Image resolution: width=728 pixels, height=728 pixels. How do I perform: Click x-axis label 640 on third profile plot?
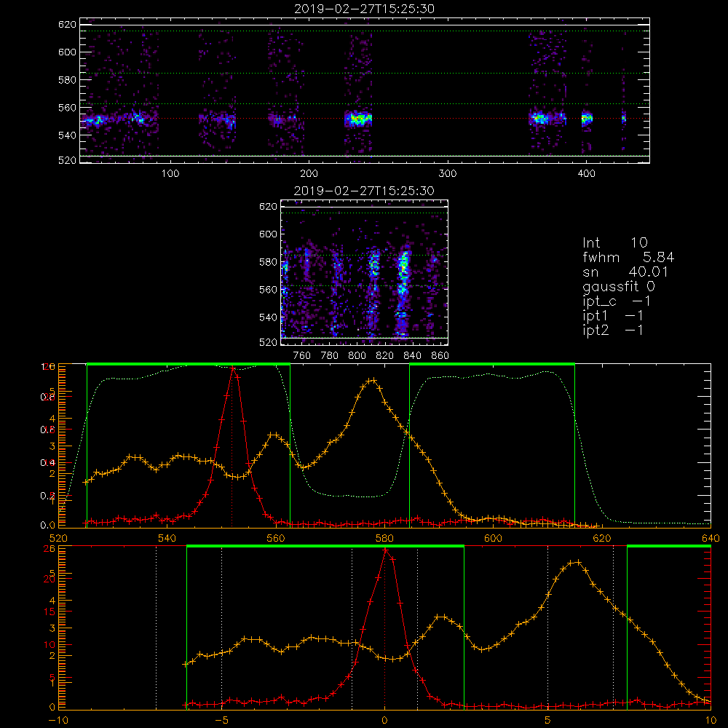click(711, 538)
